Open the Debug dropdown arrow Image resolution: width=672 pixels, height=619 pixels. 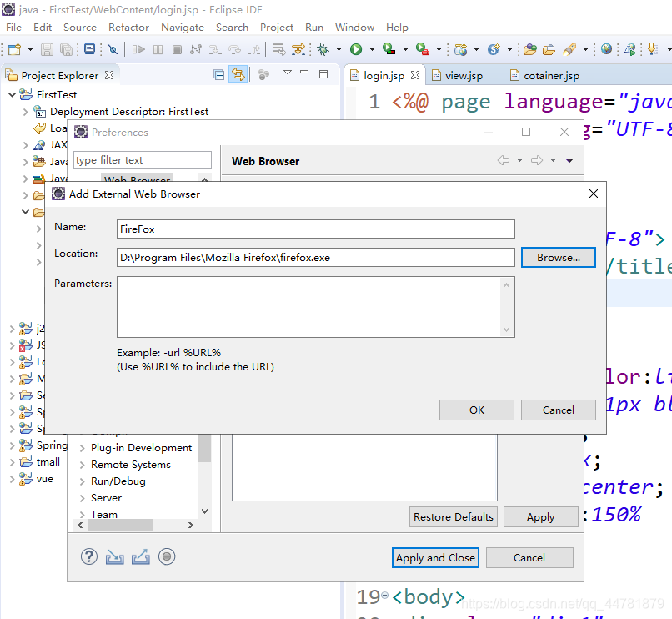click(x=339, y=49)
